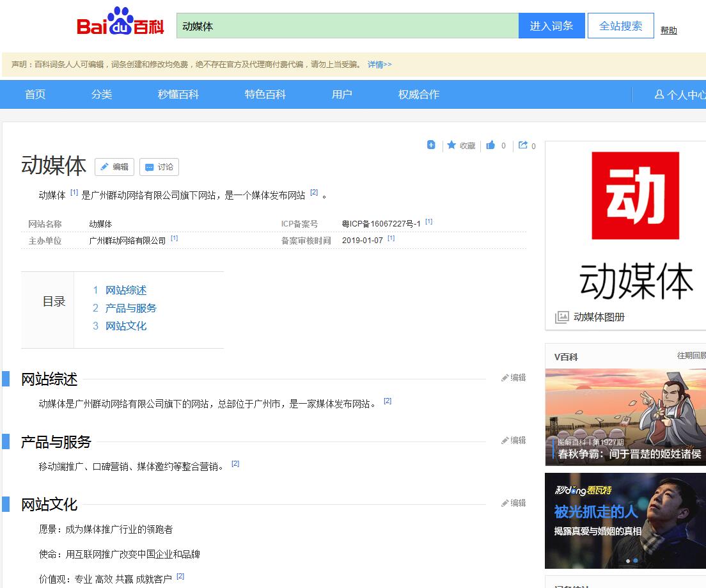Screen dimensions: 706x588
Task: Click the 编辑 button beside the title
Action: [114, 167]
